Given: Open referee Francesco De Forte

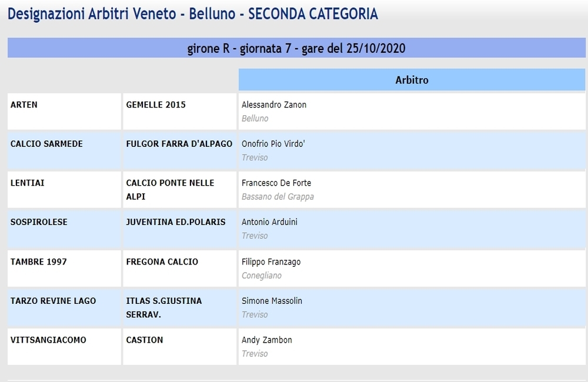Looking at the screenshot, I should point(276,183).
